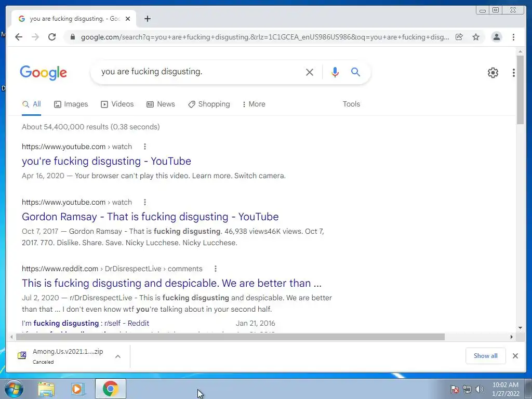This screenshot has height=399, width=532.
Task: Click the Chrome taskbar button
Action: pyautogui.click(x=111, y=389)
